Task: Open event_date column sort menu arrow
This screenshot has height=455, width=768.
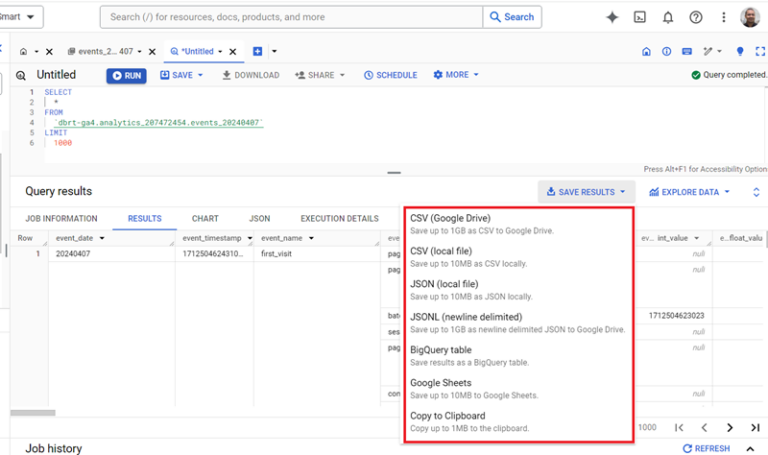Action: 102,238
